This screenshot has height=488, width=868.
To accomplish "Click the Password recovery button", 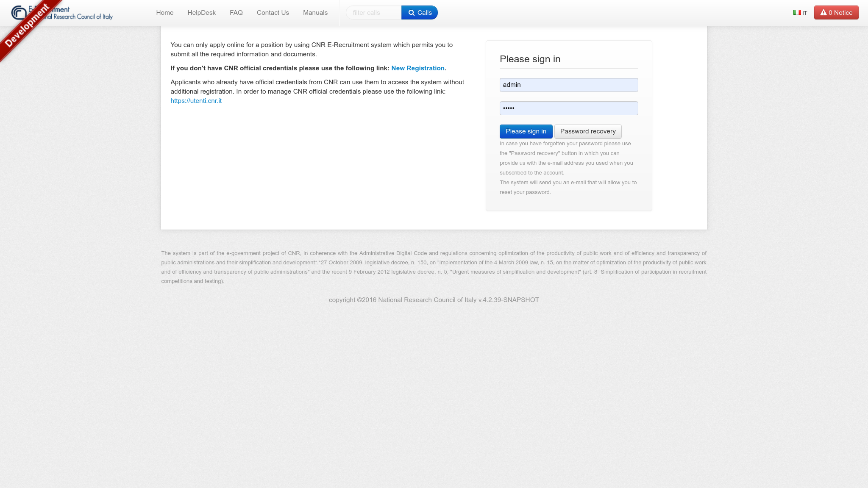I will 587,131.
